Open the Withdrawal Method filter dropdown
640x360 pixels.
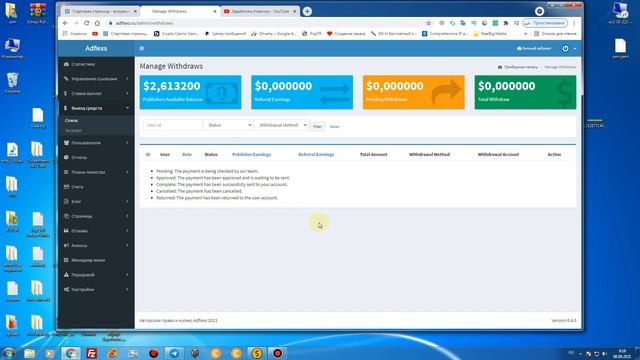pos(282,125)
